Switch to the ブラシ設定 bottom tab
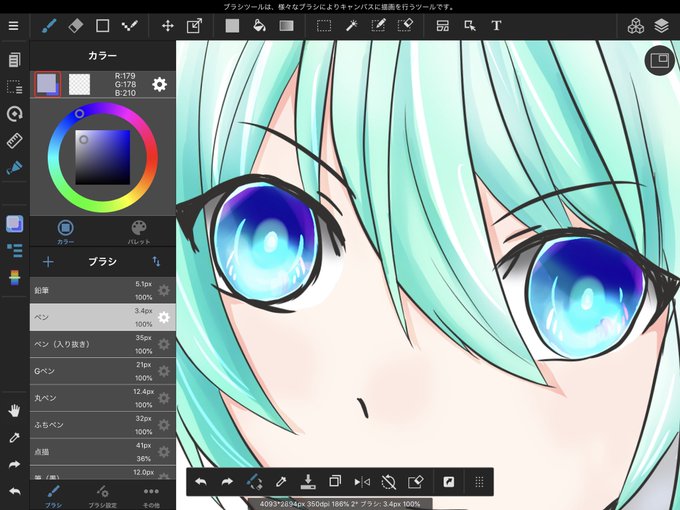Viewport: 680px width, 510px height. click(103, 496)
